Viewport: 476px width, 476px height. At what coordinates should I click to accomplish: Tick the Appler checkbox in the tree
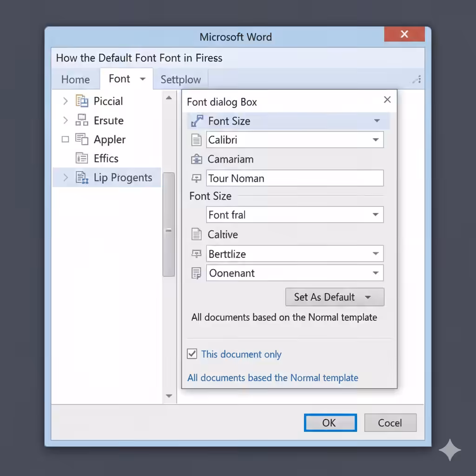(65, 139)
